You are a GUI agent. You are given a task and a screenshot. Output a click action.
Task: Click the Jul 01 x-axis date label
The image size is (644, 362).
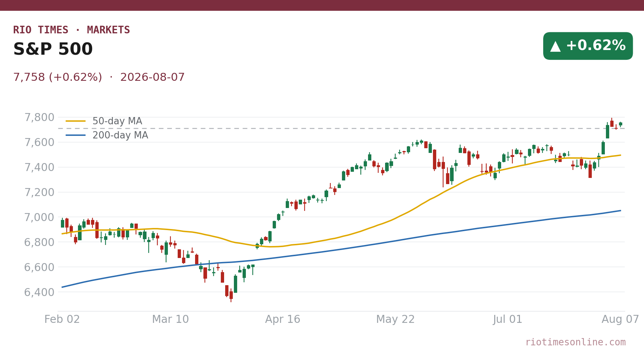point(508,320)
